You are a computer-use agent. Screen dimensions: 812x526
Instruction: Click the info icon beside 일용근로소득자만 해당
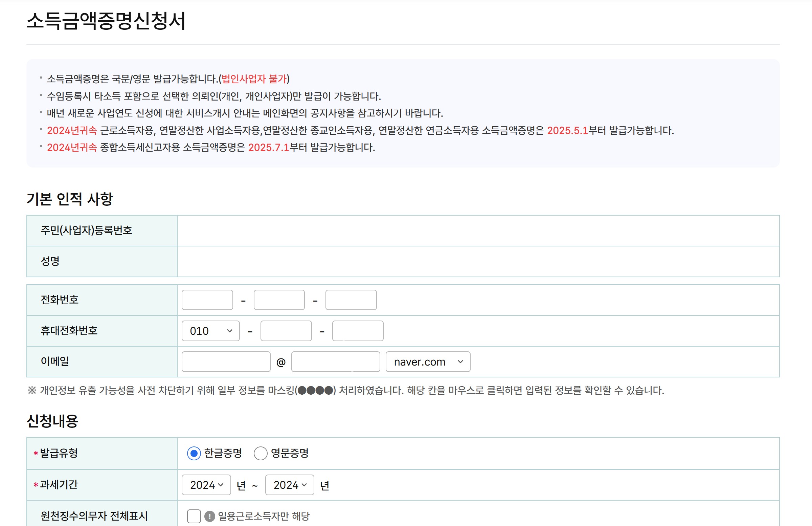(x=209, y=516)
